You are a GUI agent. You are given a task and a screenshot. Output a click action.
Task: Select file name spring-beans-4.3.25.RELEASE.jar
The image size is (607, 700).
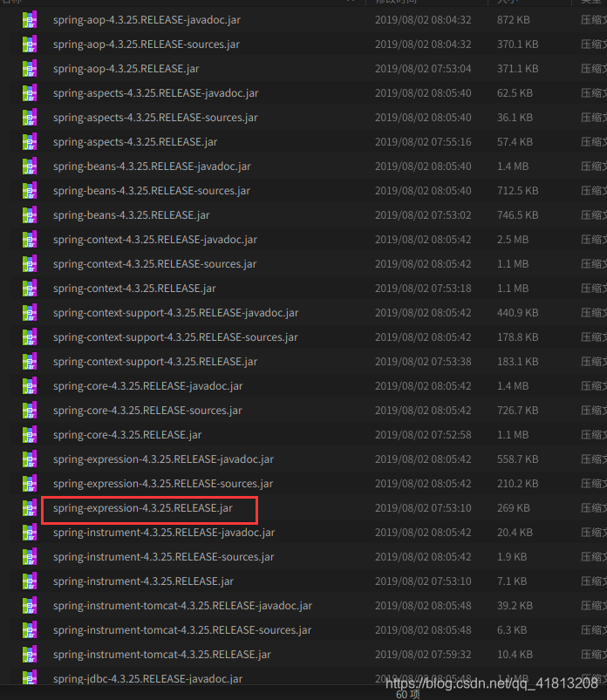[132, 215]
